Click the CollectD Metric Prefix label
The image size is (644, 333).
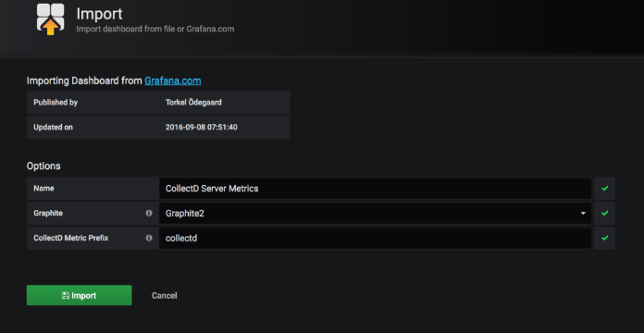(x=71, y=238)
